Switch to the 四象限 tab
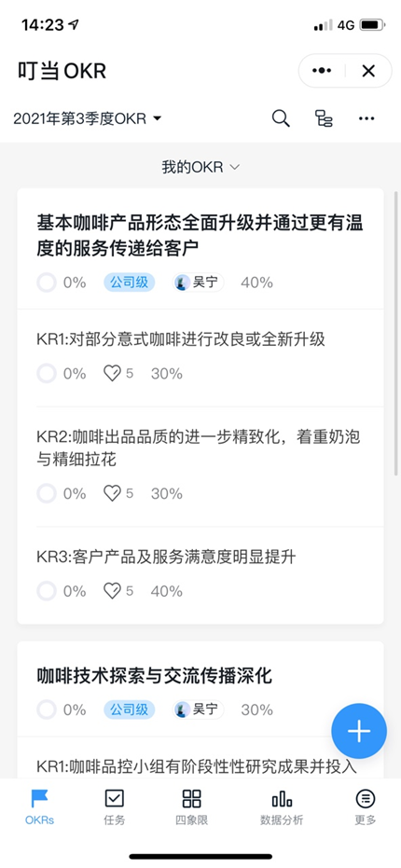Viewport: 401px width, 868px height. click(191, 807)
